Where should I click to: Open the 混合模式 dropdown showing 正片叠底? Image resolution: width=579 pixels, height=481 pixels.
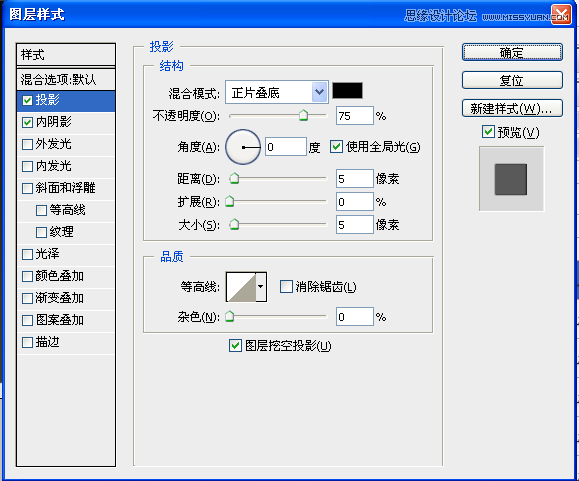click(277, 92)
